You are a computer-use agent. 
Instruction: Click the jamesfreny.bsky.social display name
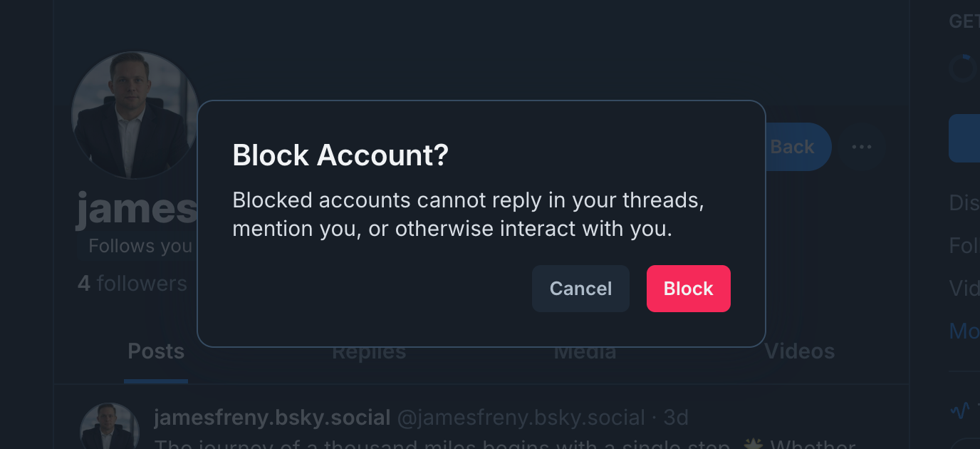pyautogui.click(x=273, y=417)
